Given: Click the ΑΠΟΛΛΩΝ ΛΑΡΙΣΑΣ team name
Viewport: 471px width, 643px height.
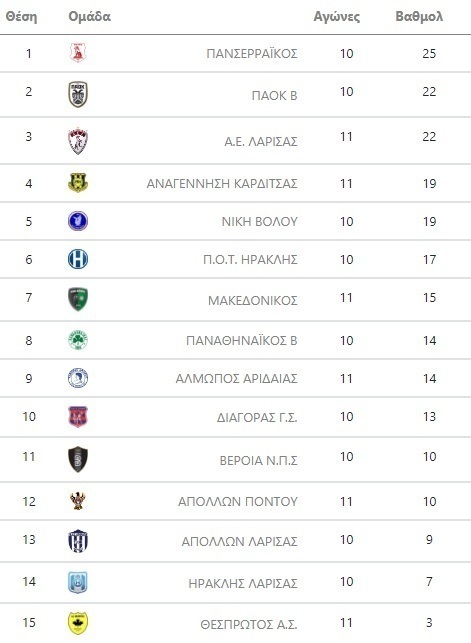Looking at the screenshot, I should [239, 541].
